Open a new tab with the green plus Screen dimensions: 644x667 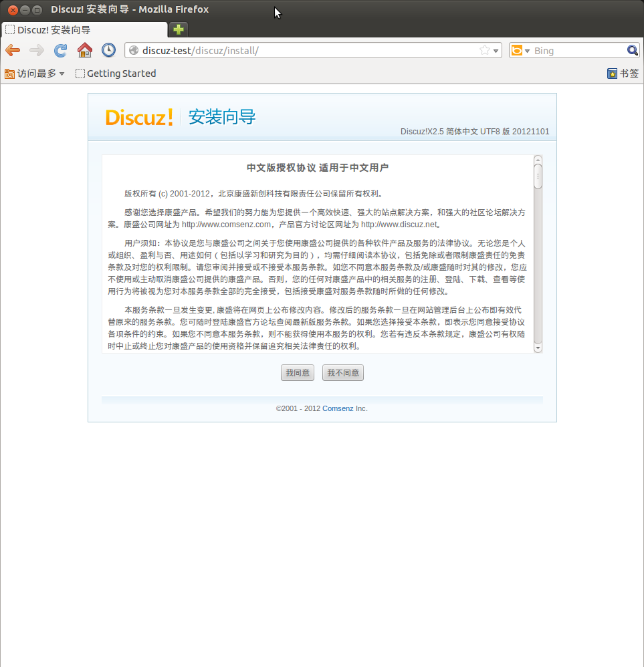[179, 29]
